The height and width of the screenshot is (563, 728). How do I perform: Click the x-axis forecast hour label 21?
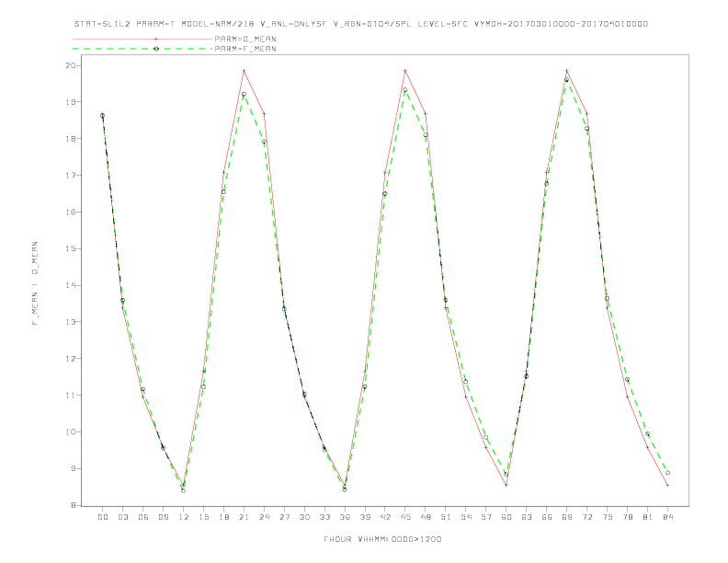[x=244, y=517]
